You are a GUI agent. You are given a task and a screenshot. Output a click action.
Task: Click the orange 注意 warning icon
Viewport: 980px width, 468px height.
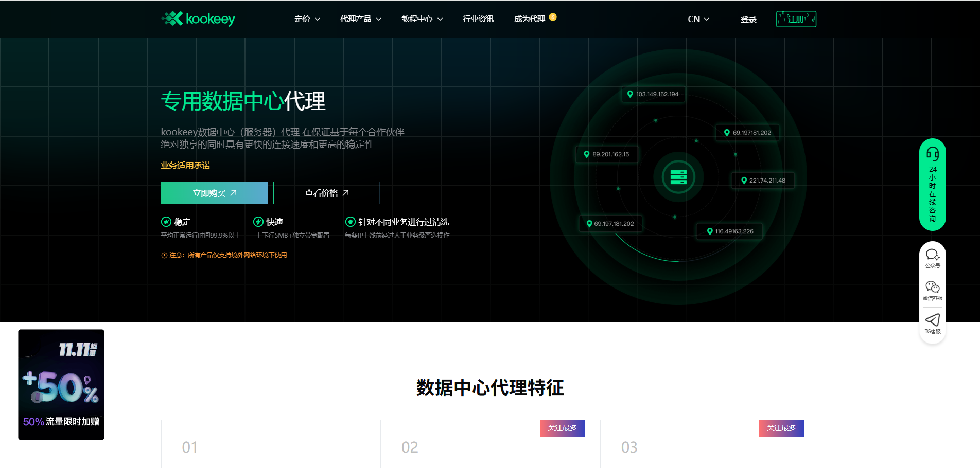pos(163,255)
